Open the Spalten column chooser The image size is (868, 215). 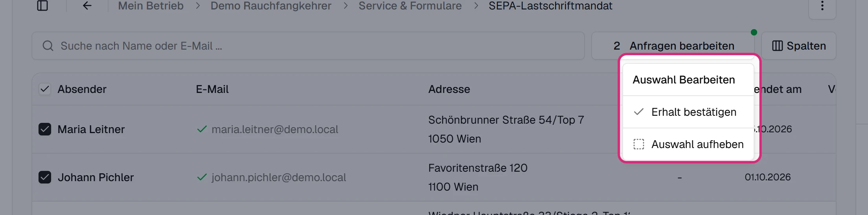click(799, 46)
